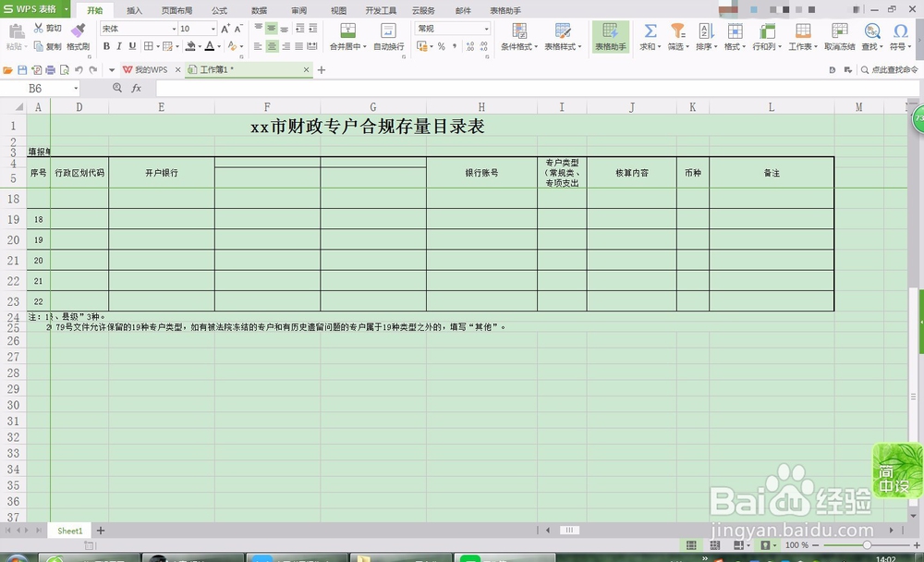Click the decrease decimal places icon
Image resolution: width=924 pixels, height=562 pixels.
(x=484, y=46)
